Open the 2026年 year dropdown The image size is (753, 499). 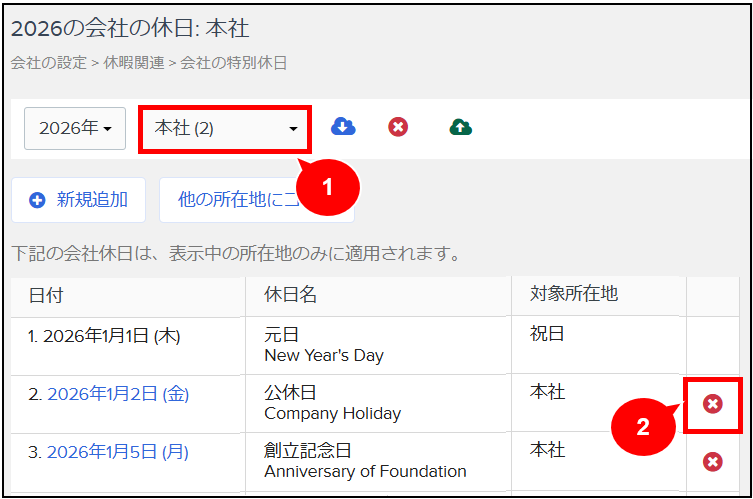click(74, 128)
